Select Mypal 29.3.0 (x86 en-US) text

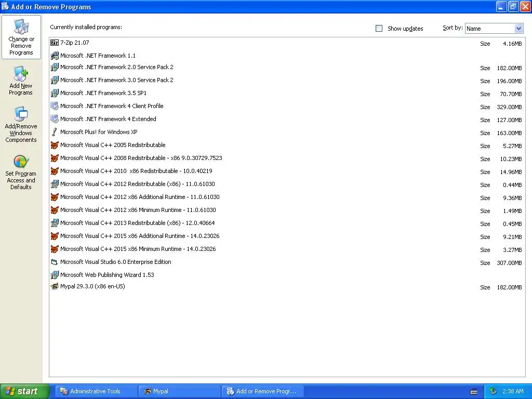(92, 286)
